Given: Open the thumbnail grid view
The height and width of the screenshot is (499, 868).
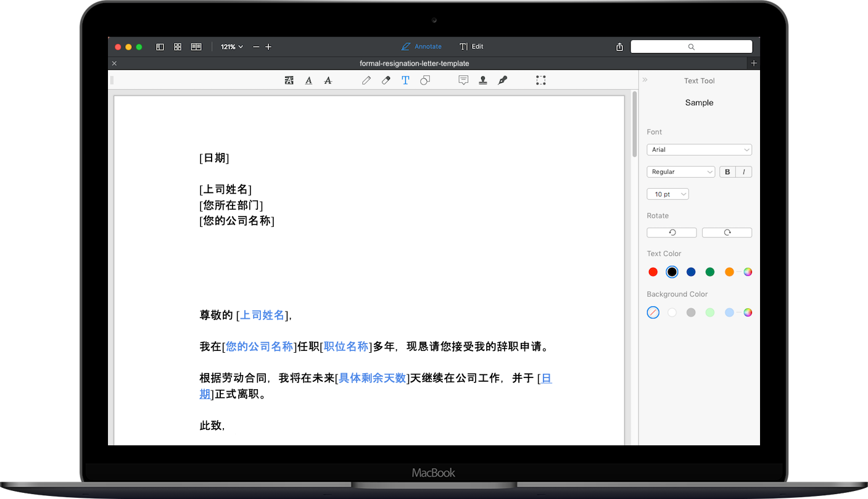Looking at the screenshot, I should pyautogui.click(x=178, y=47).
